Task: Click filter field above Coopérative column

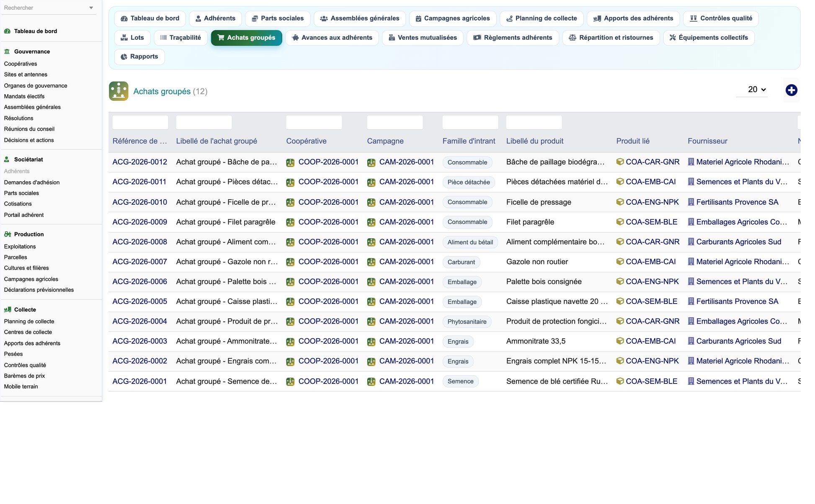Action: [314, 122]
